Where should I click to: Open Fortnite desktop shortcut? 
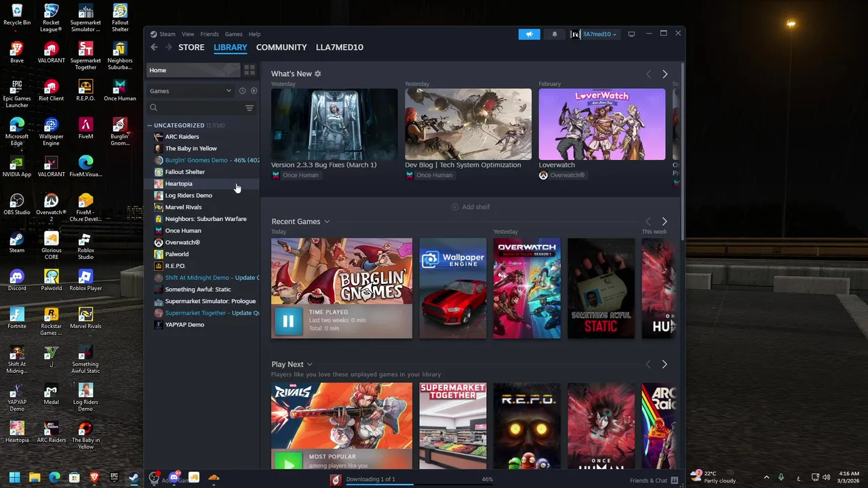pos(17,318)
